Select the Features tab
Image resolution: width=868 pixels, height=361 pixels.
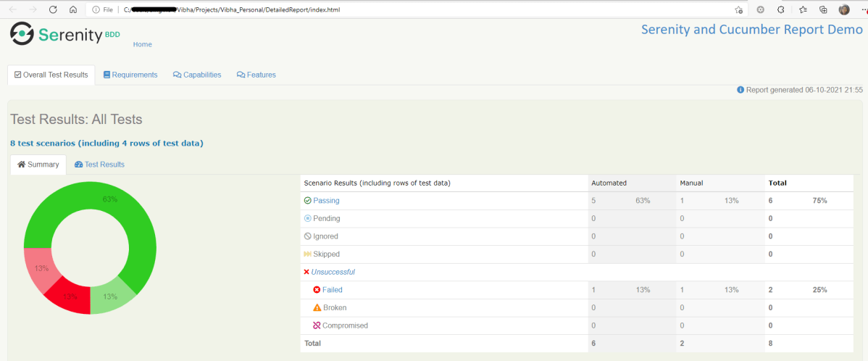[x=256, y=75]
